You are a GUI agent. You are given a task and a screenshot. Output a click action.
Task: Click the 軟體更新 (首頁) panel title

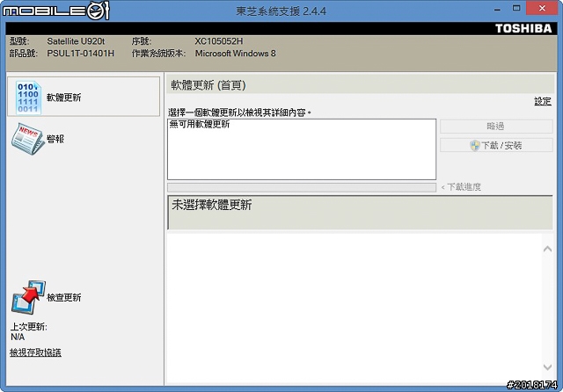(x=208, y=85)
